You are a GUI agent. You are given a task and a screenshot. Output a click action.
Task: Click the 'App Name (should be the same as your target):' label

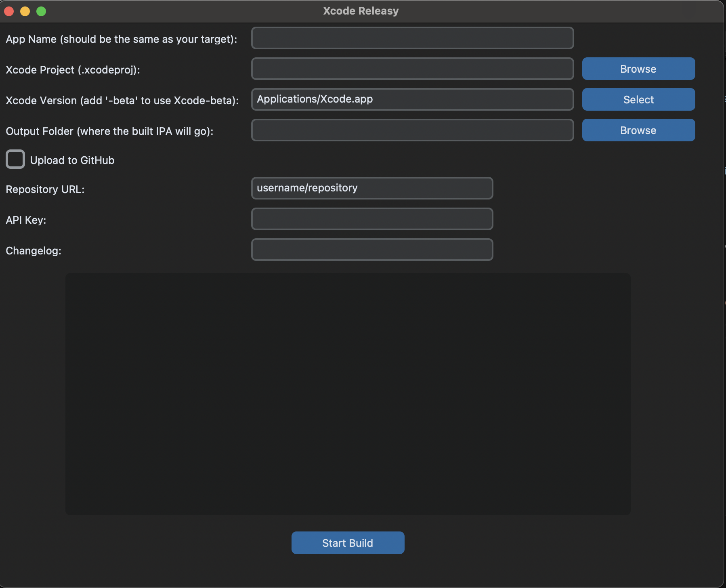pos(122,39)
